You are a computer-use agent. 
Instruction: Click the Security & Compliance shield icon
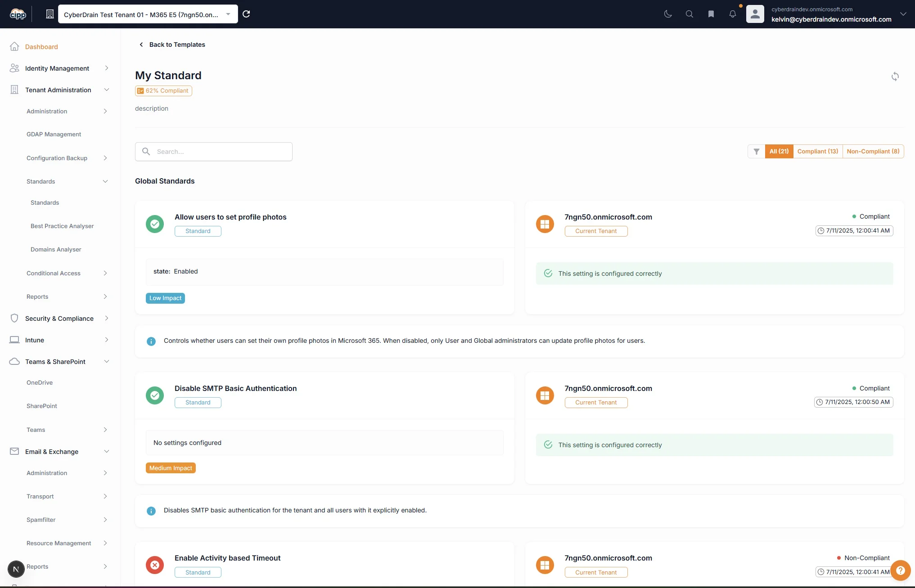click(14, 318)
